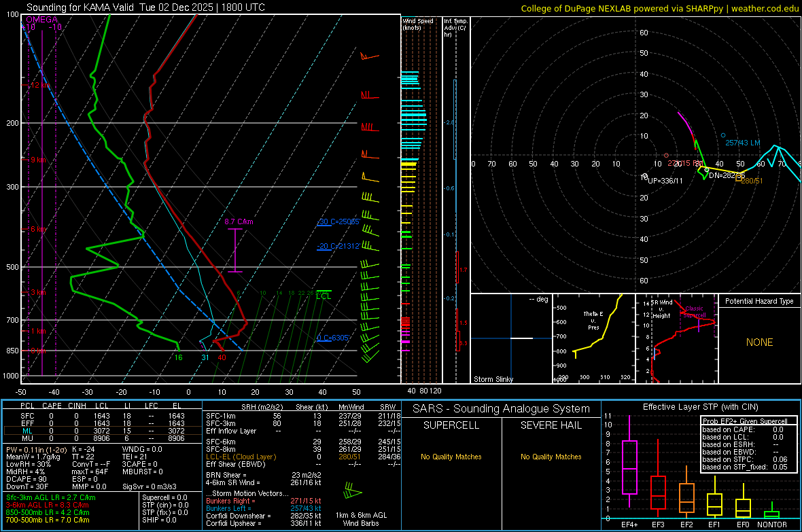Select the "SFC-1km" kinematics row
The width and height of the screenshot is (802, 532).
coord(303,416)
